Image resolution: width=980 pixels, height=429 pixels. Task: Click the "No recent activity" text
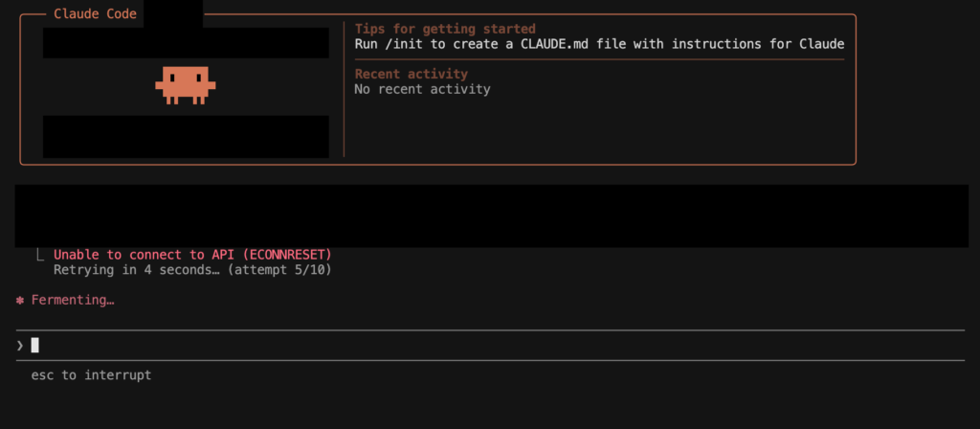422,89
